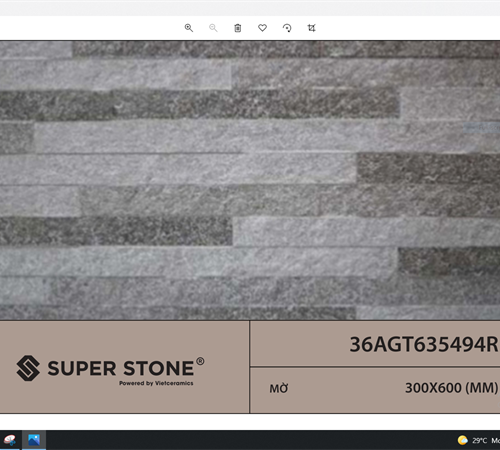
Task: Zoom in on the tile photo
Action: pos(189,28)
